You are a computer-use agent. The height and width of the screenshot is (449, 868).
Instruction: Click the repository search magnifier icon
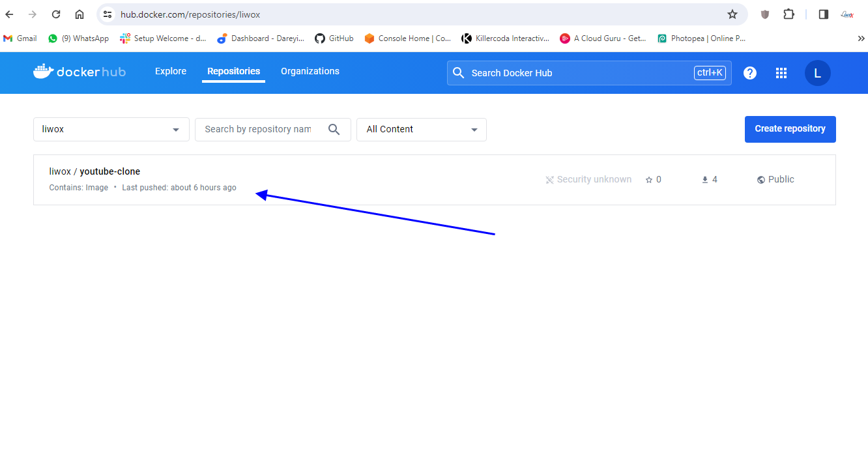click(x=334, y=129)
